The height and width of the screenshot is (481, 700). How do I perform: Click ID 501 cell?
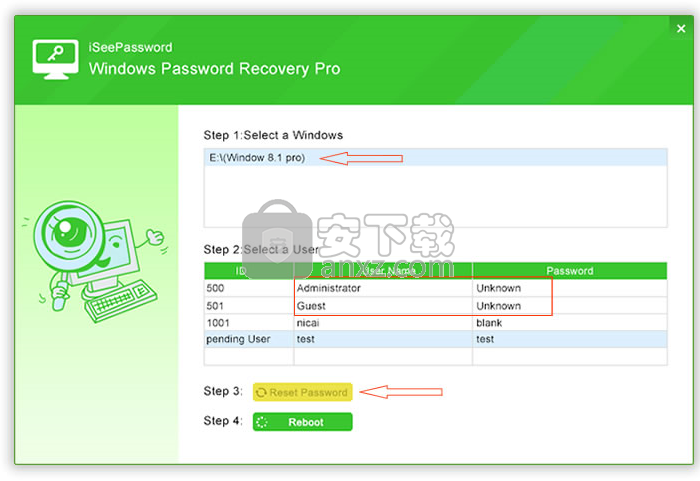pos(249,306)
